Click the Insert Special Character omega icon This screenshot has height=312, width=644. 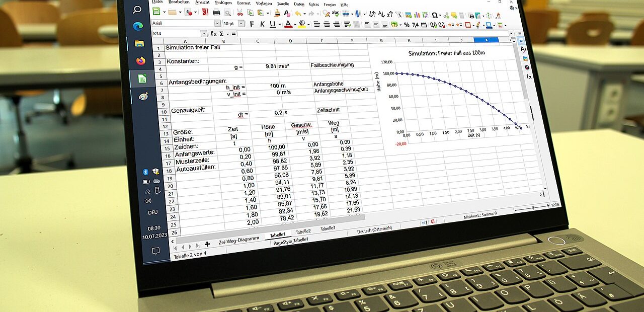pos(435,15)
